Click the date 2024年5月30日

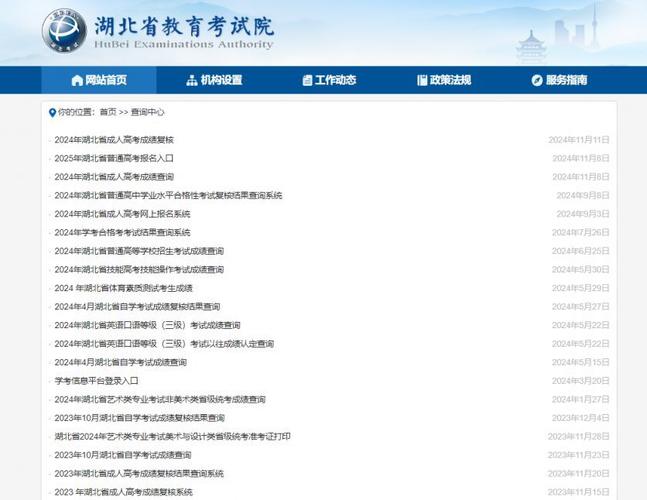[581, 270]
